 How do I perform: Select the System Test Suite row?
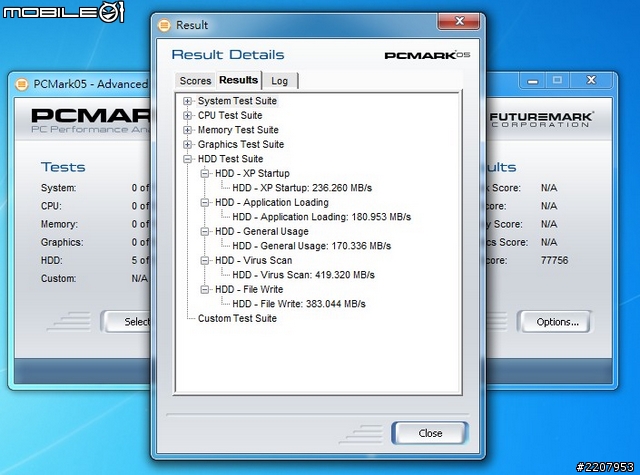tap(237, 101)
